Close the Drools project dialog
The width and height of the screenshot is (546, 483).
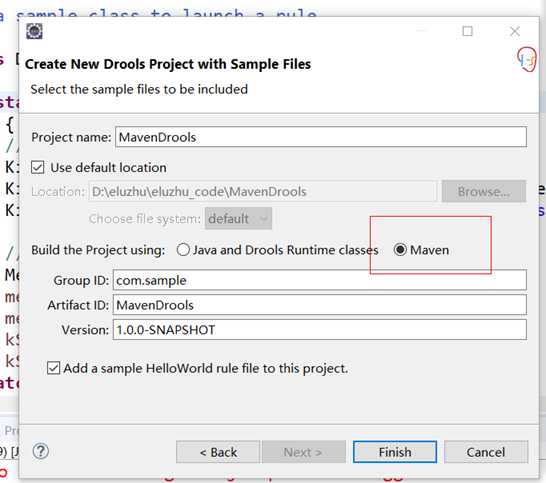(515, 31)
